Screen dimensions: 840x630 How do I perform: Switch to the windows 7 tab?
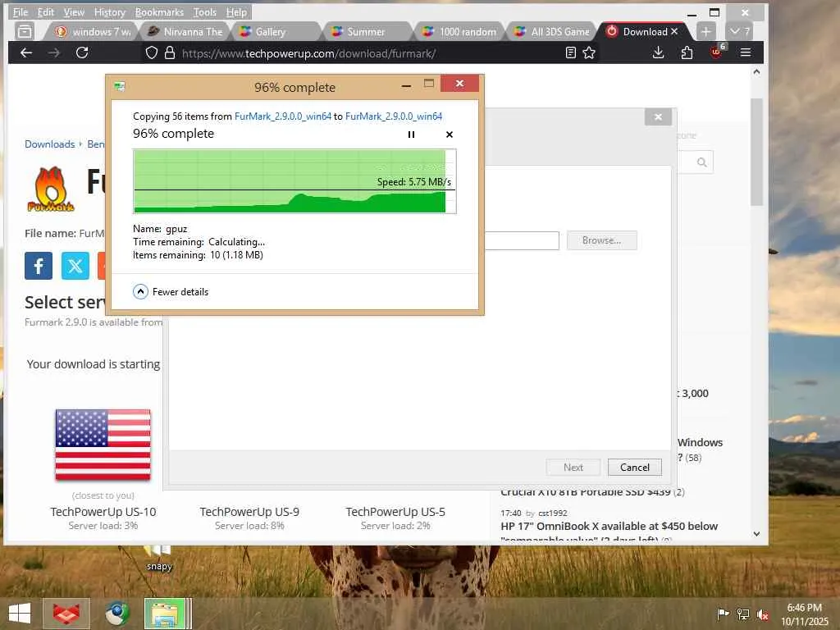93,32
